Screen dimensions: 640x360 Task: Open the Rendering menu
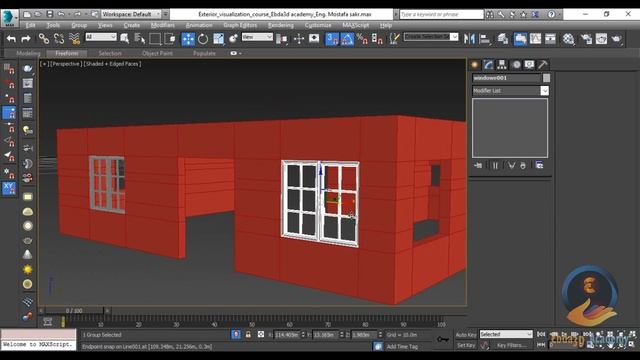[281, 25]
